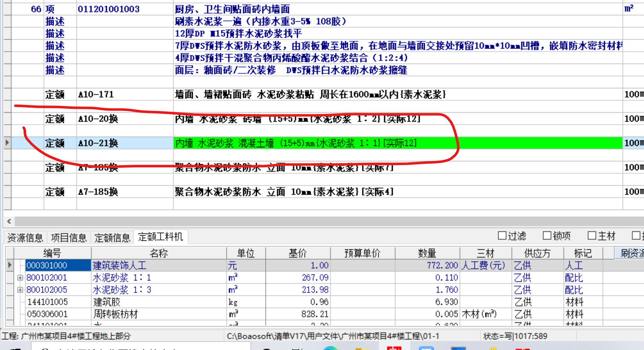This screenshot has width=644, height=350.
Task: Click the 7厚DWS预拌水泥防水砂浆 description row
Action: (398, 46)
